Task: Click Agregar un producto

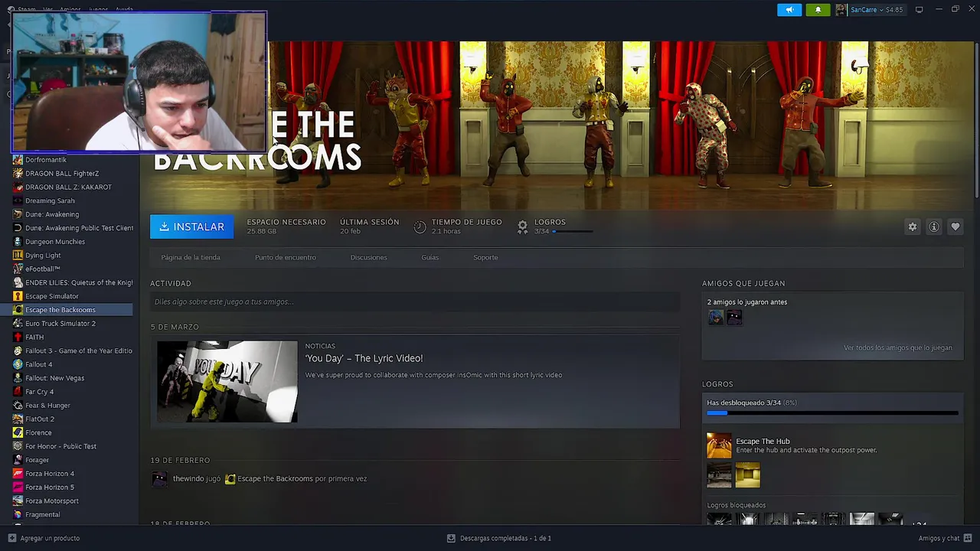Action: [x=50, y=539]
